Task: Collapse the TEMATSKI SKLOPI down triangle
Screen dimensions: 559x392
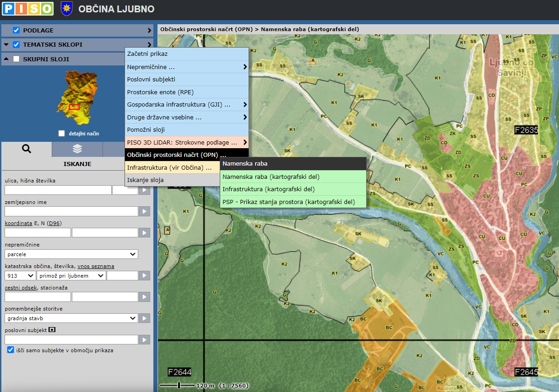Action: (x=6, y=45)
